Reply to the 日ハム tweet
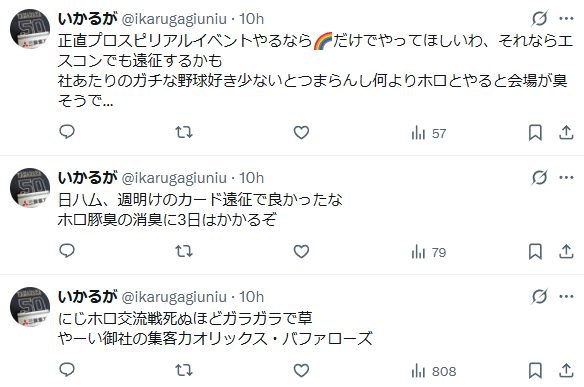The height and width of the screenshot is (387, 584). (67, 251)
